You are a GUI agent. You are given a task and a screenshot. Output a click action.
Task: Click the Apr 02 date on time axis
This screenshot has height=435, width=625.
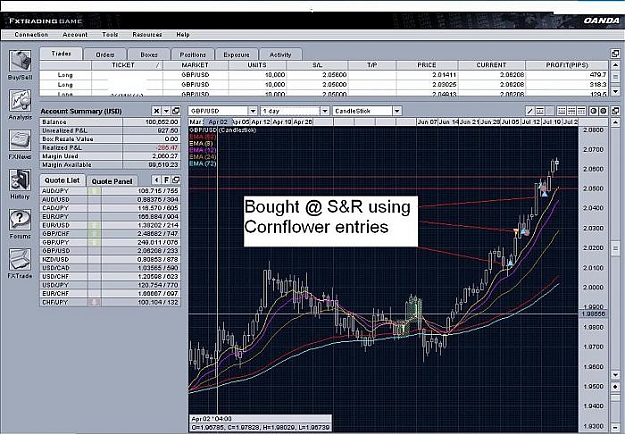point(218,122)
